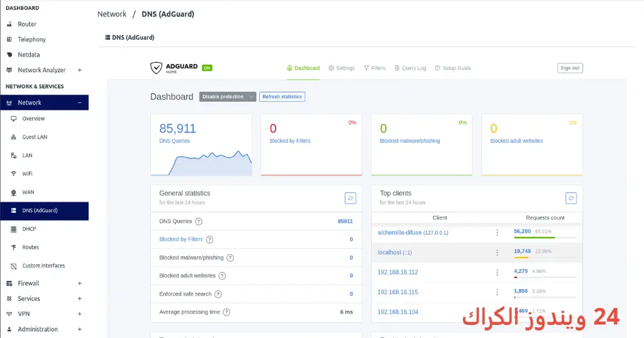Viewport: 644px width, 338px height.
Task: Open the Blocked malware/phishing card link
Action: pyautogui.click(x=409, y=141)
